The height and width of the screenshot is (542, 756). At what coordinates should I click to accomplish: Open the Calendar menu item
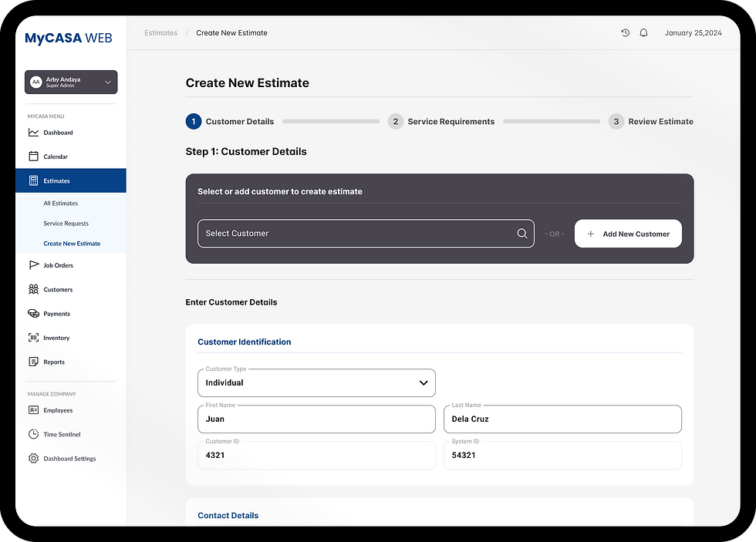click(x=71, y=157)
